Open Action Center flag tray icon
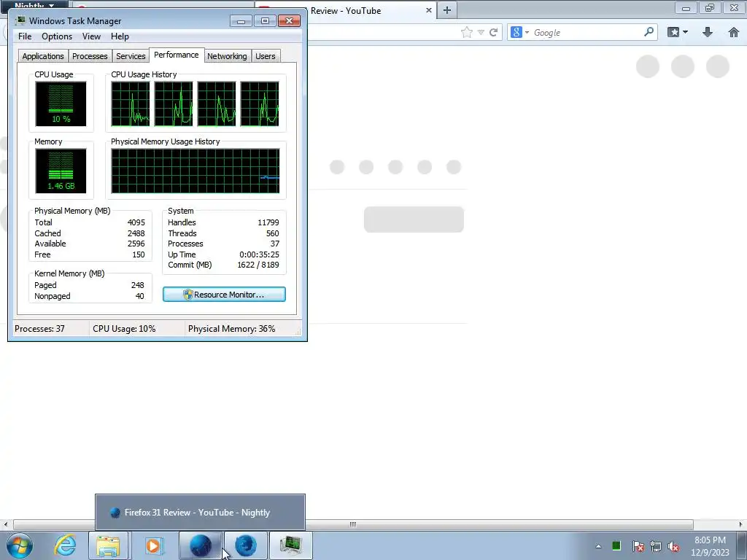Screen dimensions: 747x560 (638, 546)
